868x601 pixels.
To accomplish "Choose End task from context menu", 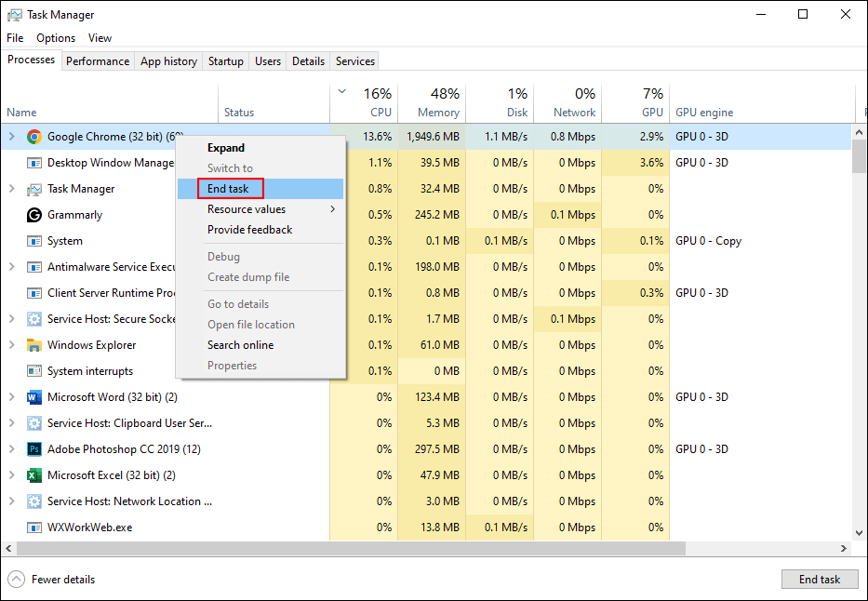I will 229,188.
